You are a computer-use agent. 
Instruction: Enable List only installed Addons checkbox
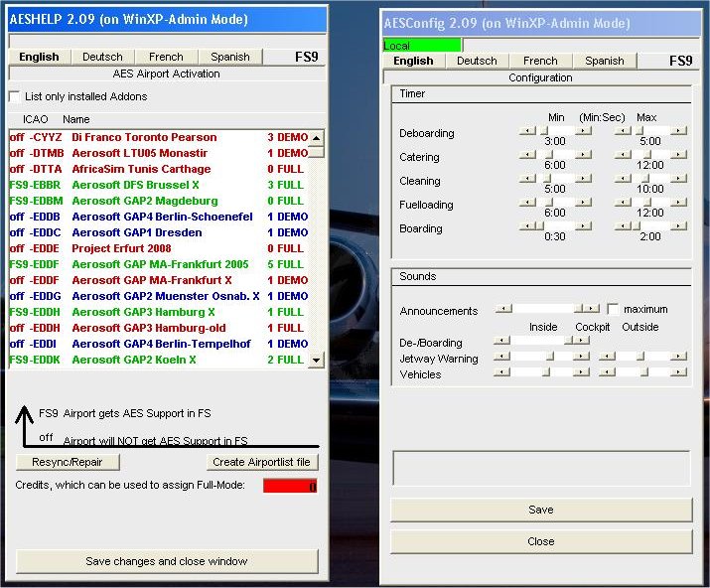pos(15,96)
